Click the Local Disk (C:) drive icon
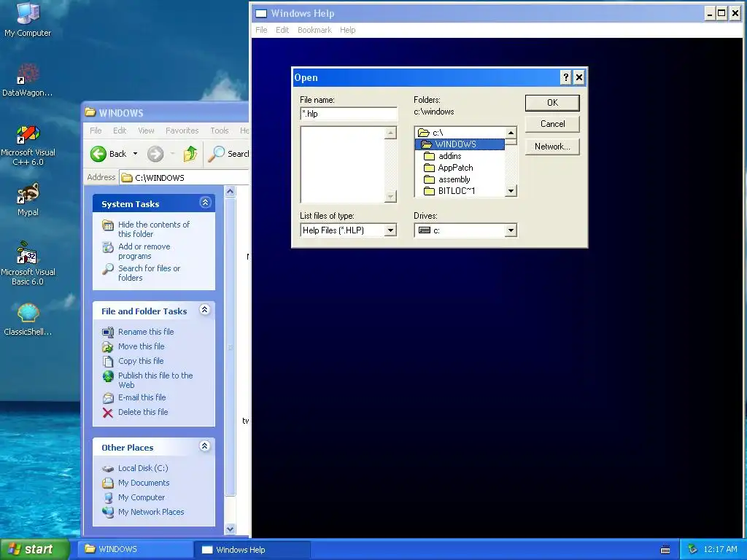The width and height of the screenshot is (747, 560). (x=108, y=469)
